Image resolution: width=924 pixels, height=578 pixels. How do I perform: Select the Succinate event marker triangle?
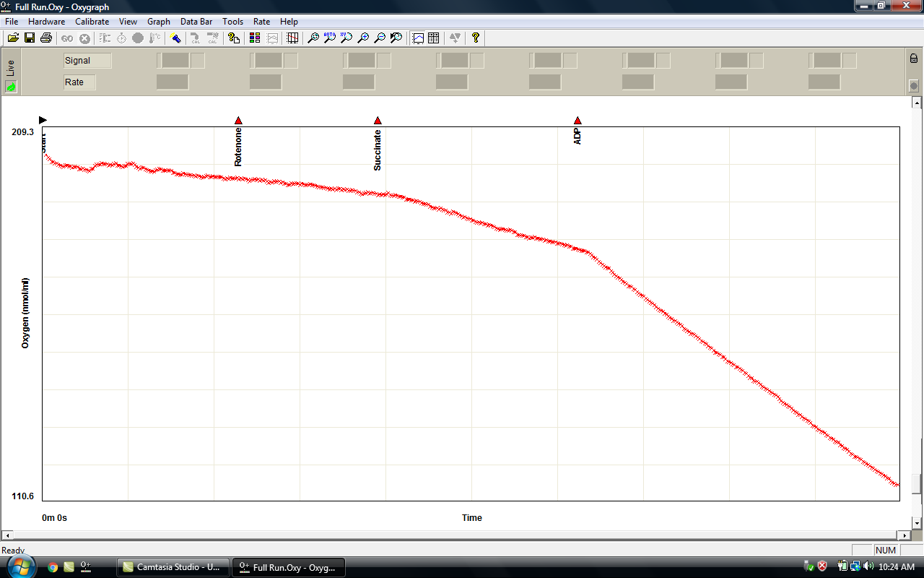click(x=378, y=121)
